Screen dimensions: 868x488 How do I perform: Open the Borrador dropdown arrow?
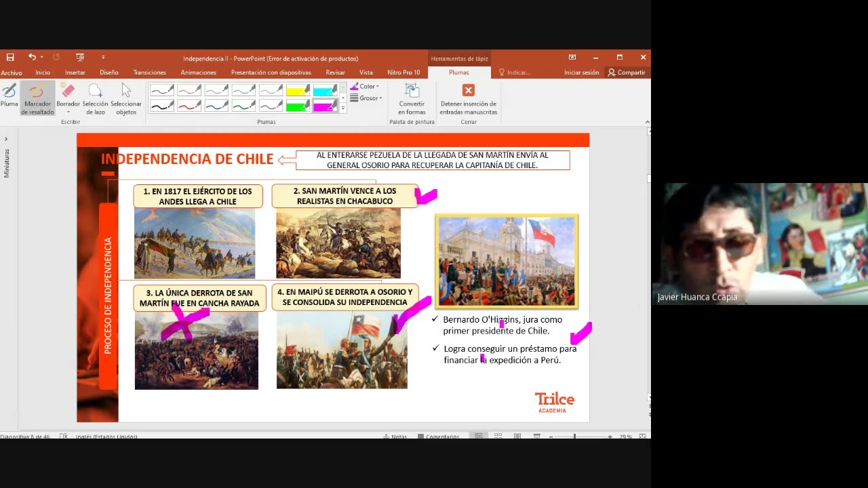point(68,112)
